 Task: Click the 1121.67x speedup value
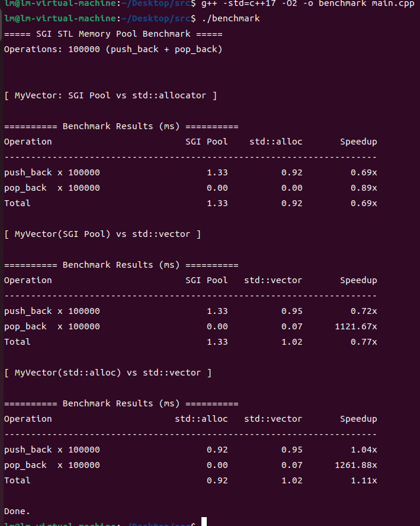tap(356, 326)
